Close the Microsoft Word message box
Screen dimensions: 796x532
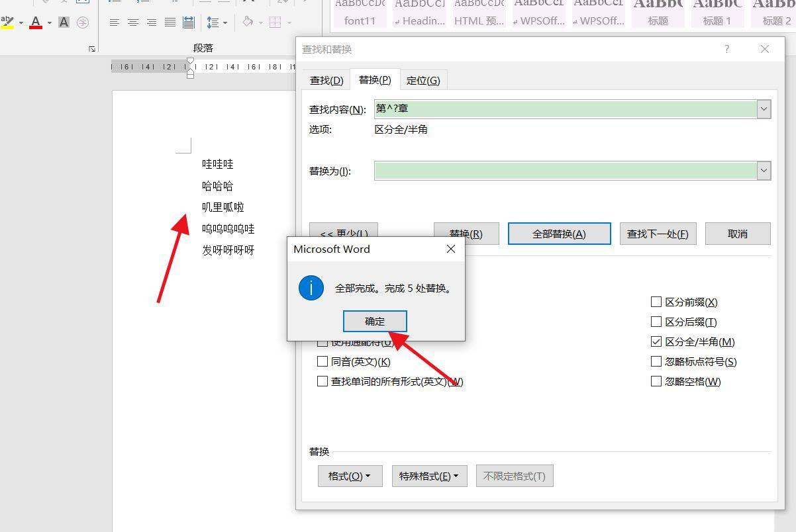(x=451, y=249)
